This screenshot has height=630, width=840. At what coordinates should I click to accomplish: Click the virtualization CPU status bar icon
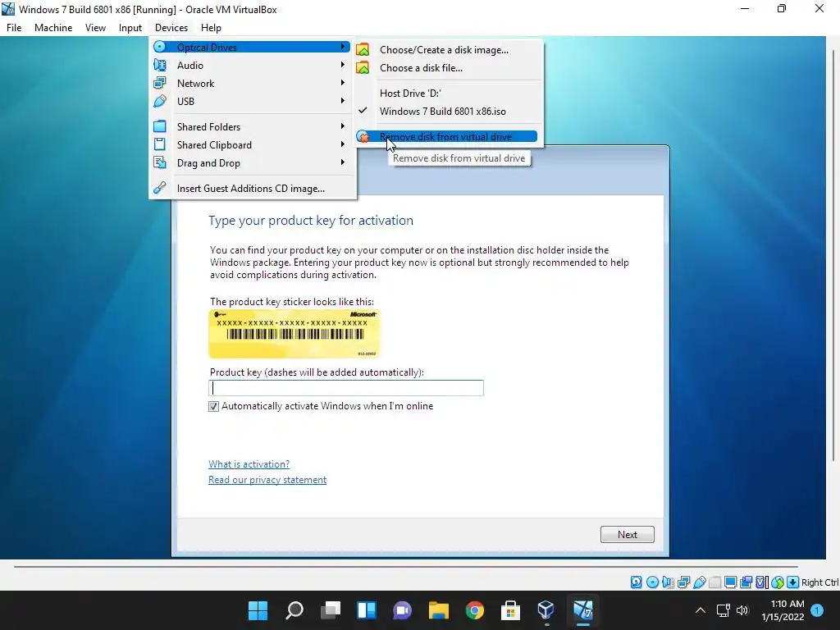coord(761,582)
